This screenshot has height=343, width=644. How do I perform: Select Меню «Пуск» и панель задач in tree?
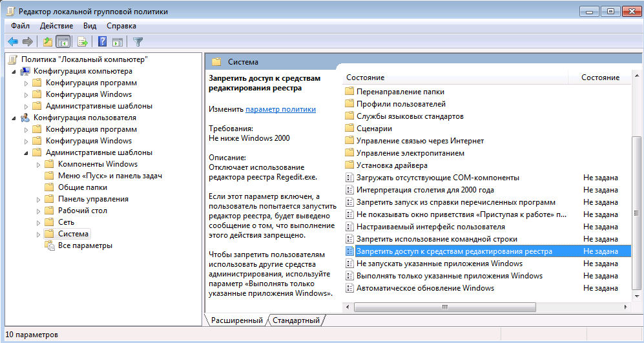(x=110, y=176)
